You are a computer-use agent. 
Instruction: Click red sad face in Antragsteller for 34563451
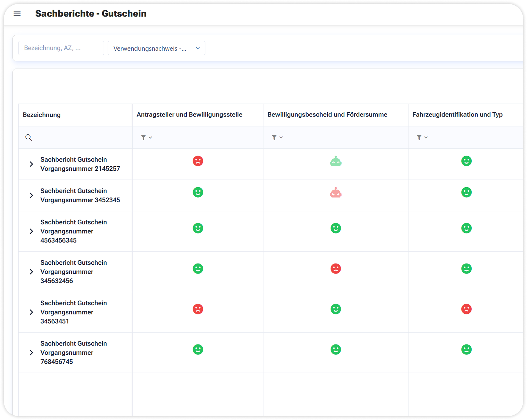198,309
